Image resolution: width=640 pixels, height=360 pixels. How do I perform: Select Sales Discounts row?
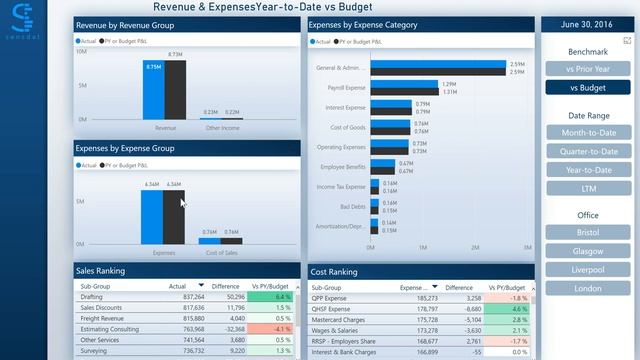point(184,308)
